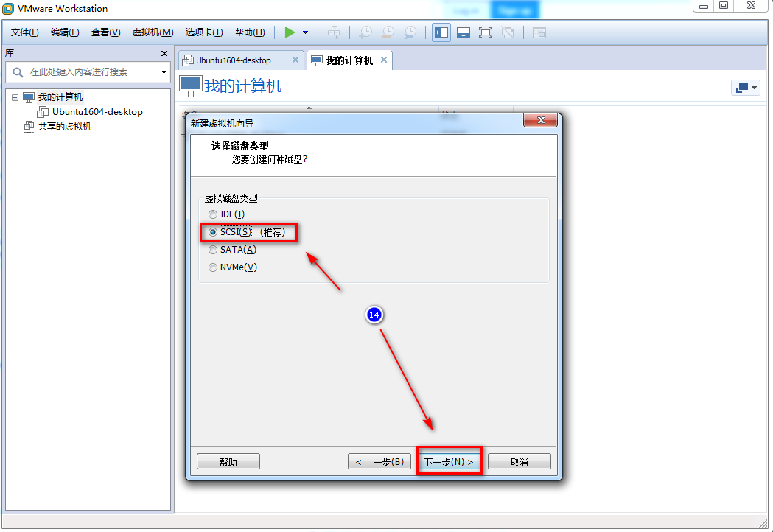Switch to the 我的计算机 tab
Image resolution: width=773 pixels, height=532 pixels.
point(349,60)
